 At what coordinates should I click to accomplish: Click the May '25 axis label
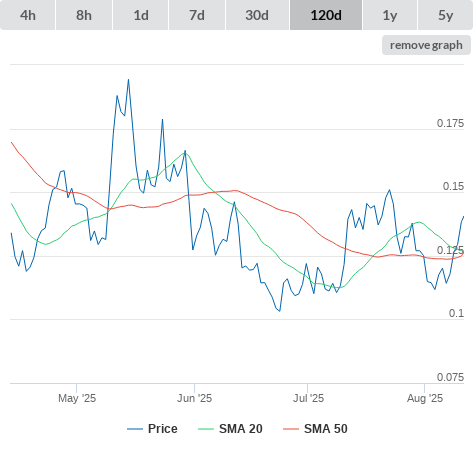[77, 398]
